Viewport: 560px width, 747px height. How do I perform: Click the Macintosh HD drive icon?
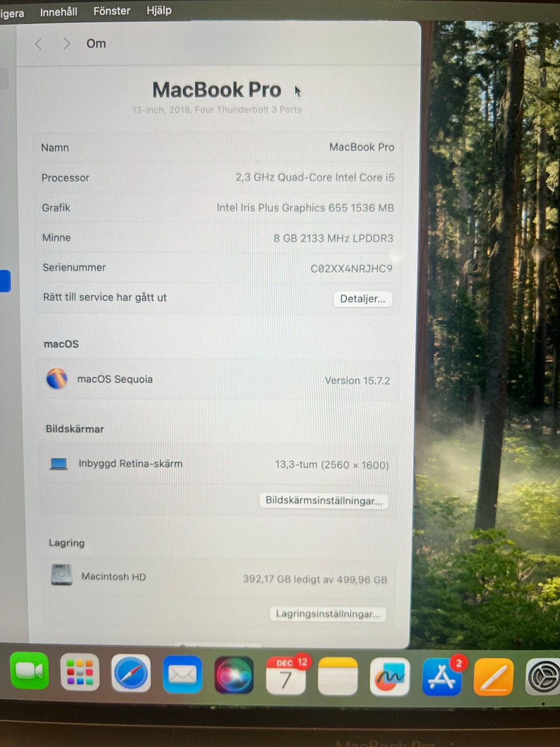click(62, 575)
